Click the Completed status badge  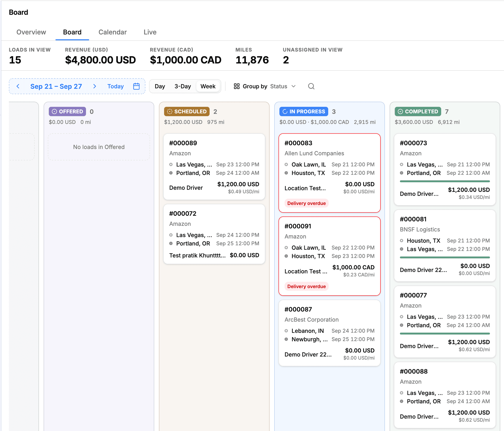tap(418, 112)
